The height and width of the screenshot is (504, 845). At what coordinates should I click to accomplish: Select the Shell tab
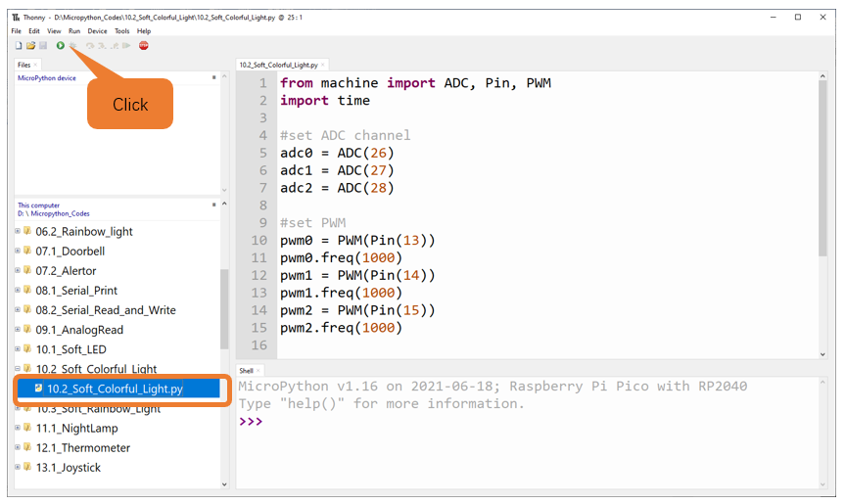[247, 371]
